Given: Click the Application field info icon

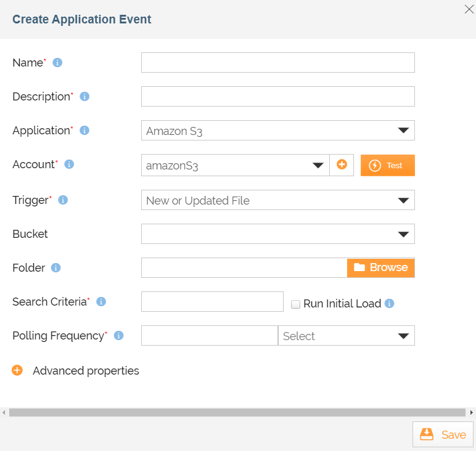Looking at the screenshot, I should [x=84, y=131].
